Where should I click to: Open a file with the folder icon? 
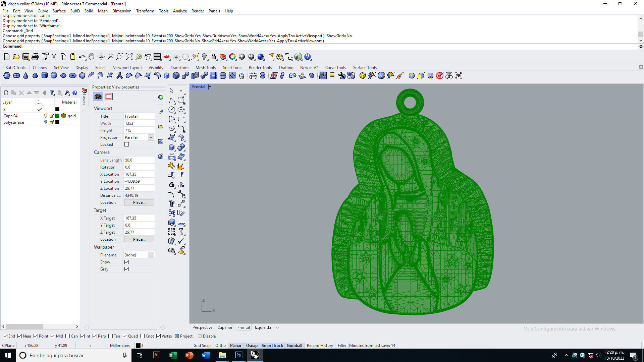tap(16, 57)
